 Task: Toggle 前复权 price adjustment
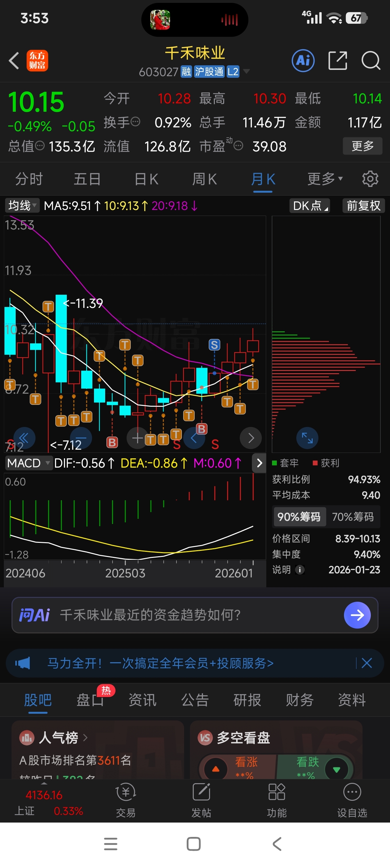[363, 205]
